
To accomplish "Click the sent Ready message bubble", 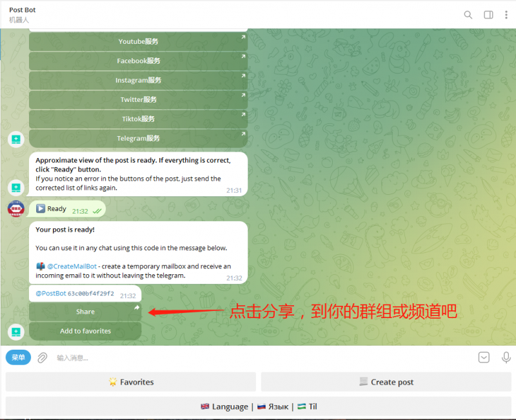I will tap(67, 209).
